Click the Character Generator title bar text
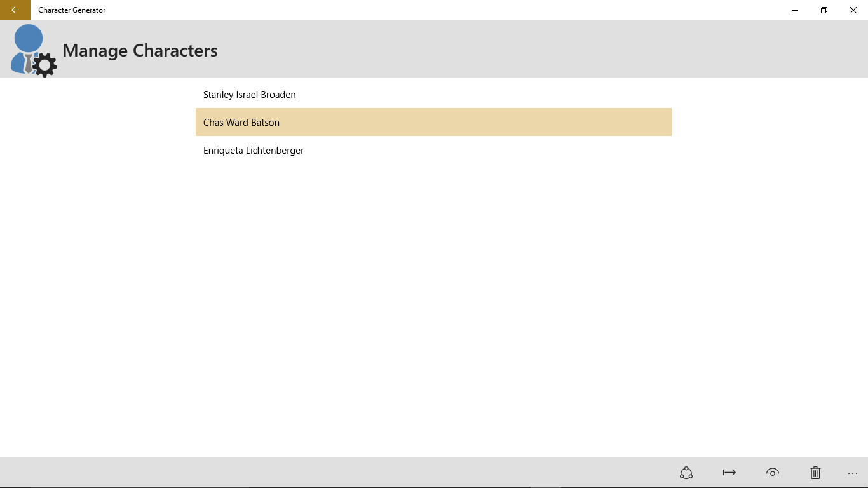The image size is (868, 488). pyautogui.click(x=72, y=10)
